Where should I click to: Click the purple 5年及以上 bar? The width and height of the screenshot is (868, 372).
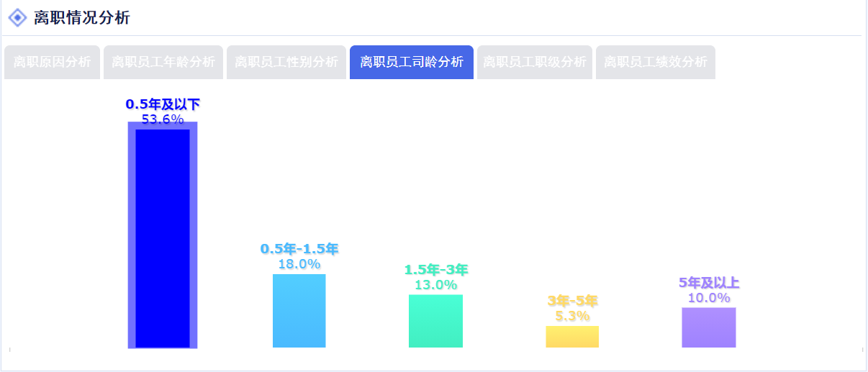pos(709,327)
